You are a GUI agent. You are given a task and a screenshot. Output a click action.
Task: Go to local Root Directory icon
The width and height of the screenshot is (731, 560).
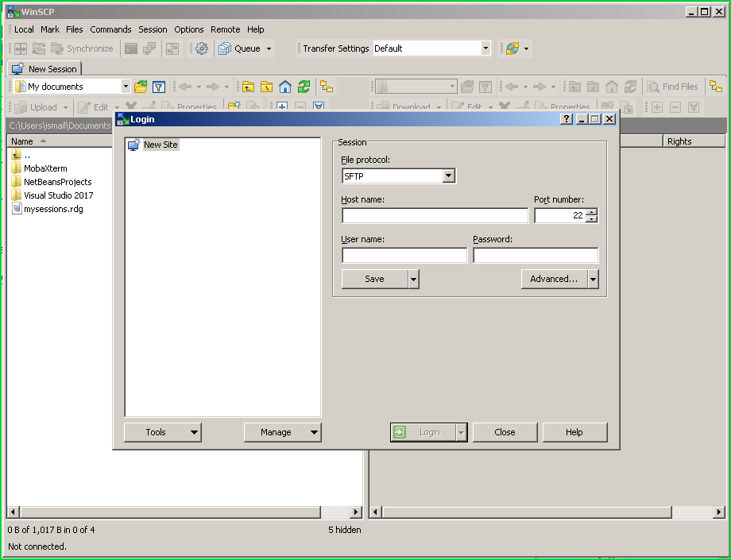tap(267, 87)
